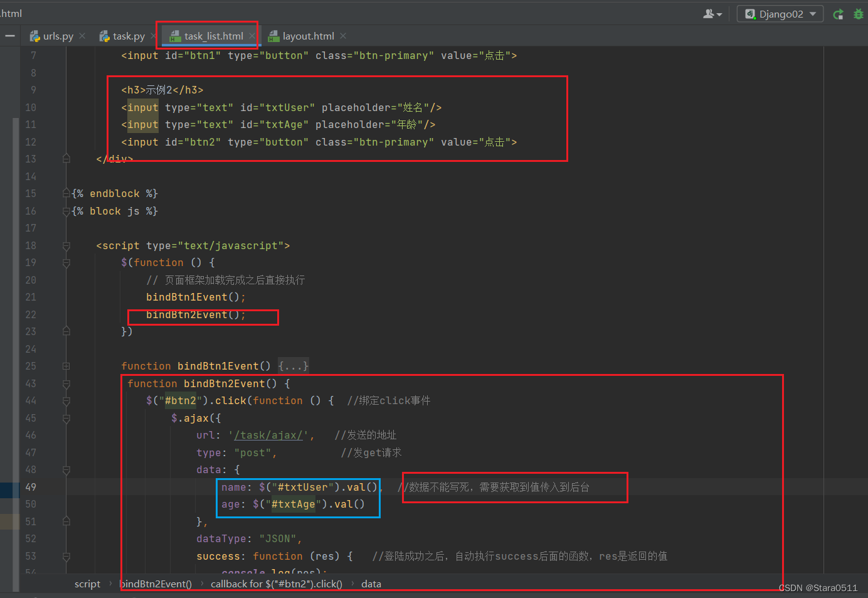Image resolution: width=868 pixels, height=598 pixels.
Task: Click the bindBtn2Event(); call on line 22
Action: 196,314
